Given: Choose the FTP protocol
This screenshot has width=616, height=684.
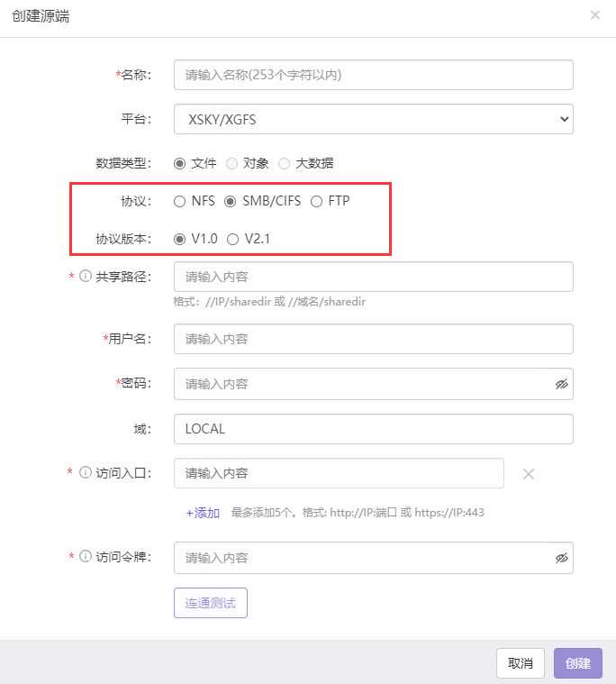Looking at the screenshot, I should click(x=316, y=201).
